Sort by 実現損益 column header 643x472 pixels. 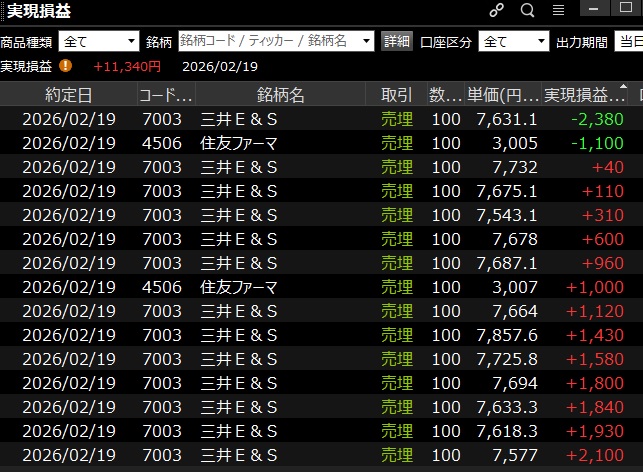[x=582, y=95]
